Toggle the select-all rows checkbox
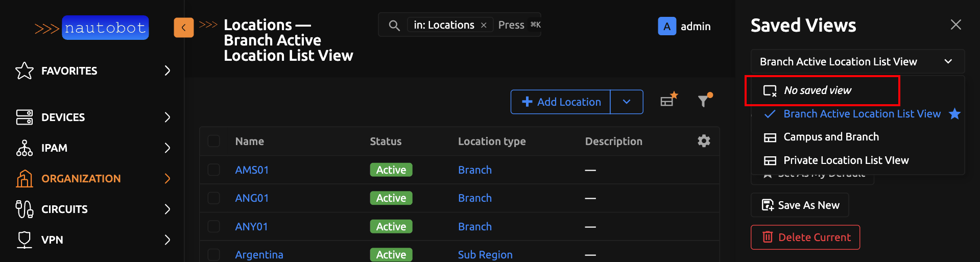The image size is (980, 262). (214, 141)
